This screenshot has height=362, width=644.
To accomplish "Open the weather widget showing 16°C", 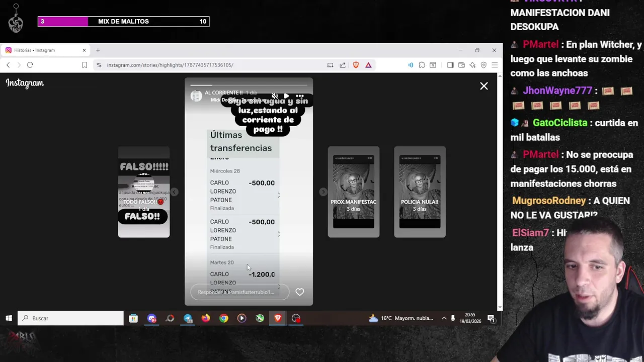I will pyautogui.click(x=400, y=318).
